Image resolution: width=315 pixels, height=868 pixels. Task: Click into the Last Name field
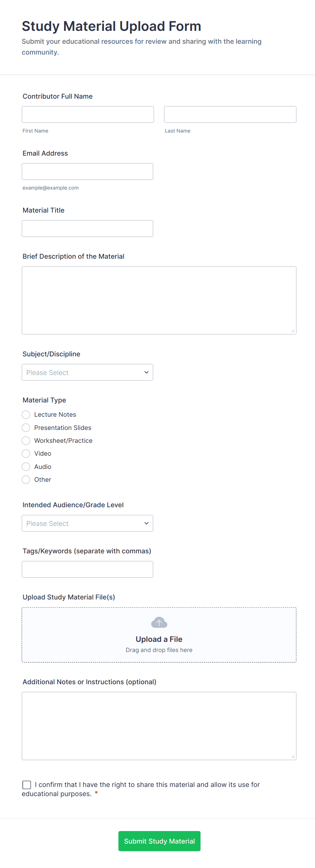point(230,114)
